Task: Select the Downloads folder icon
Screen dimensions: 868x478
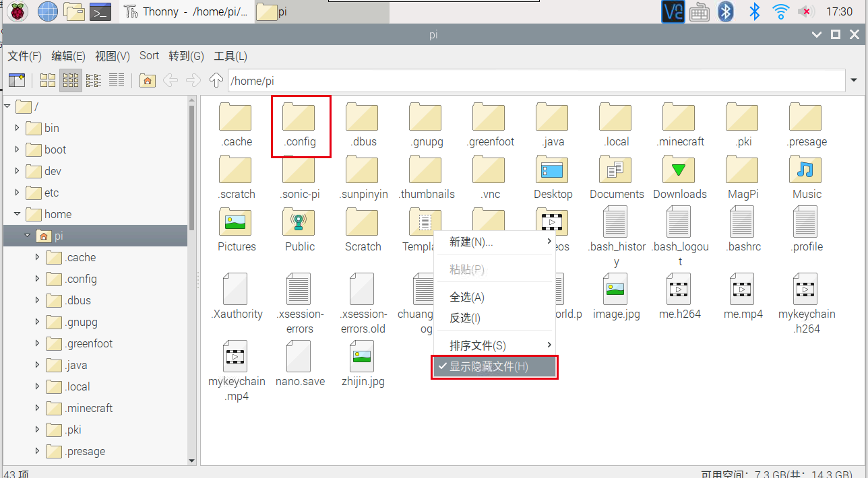Action: pyautogui.click(x=679, y=170)
